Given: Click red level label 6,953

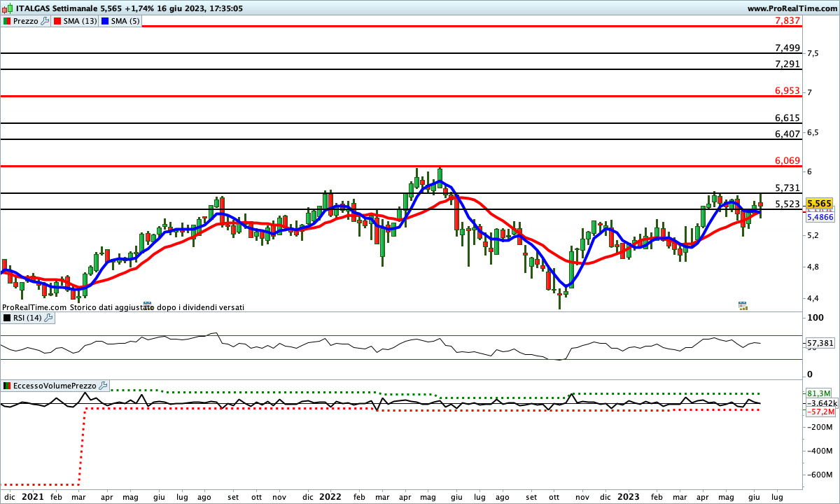Looking at the screenshot, I should pos(787,91).
